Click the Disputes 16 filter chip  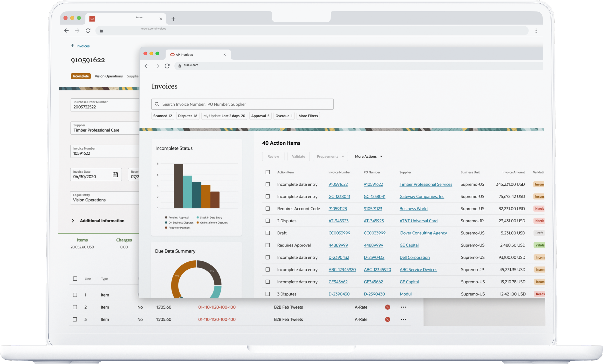point(187,116)
